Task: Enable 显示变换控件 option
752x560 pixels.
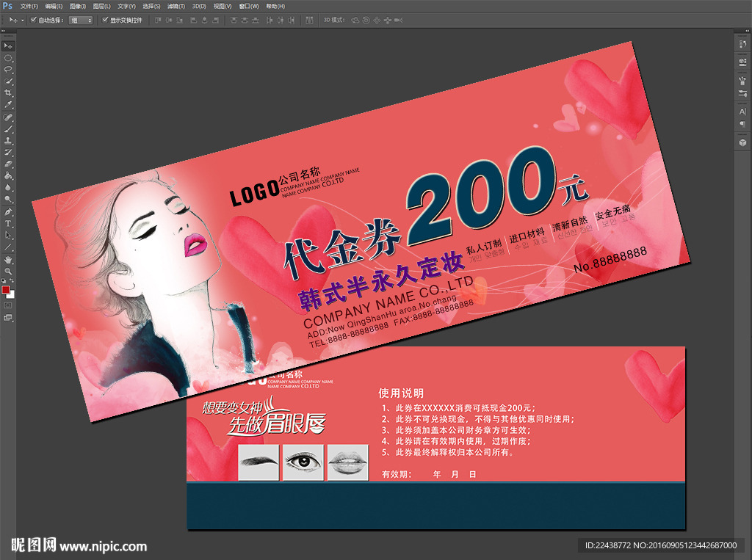Action: [104, 22]
